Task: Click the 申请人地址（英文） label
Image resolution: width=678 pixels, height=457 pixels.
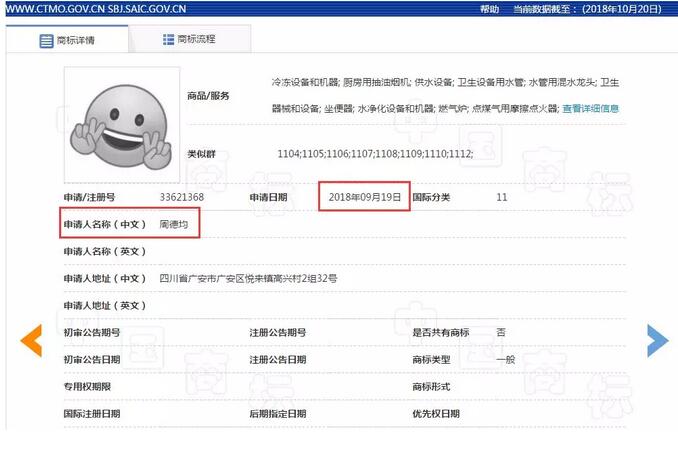Action: [x=105, y=306]
